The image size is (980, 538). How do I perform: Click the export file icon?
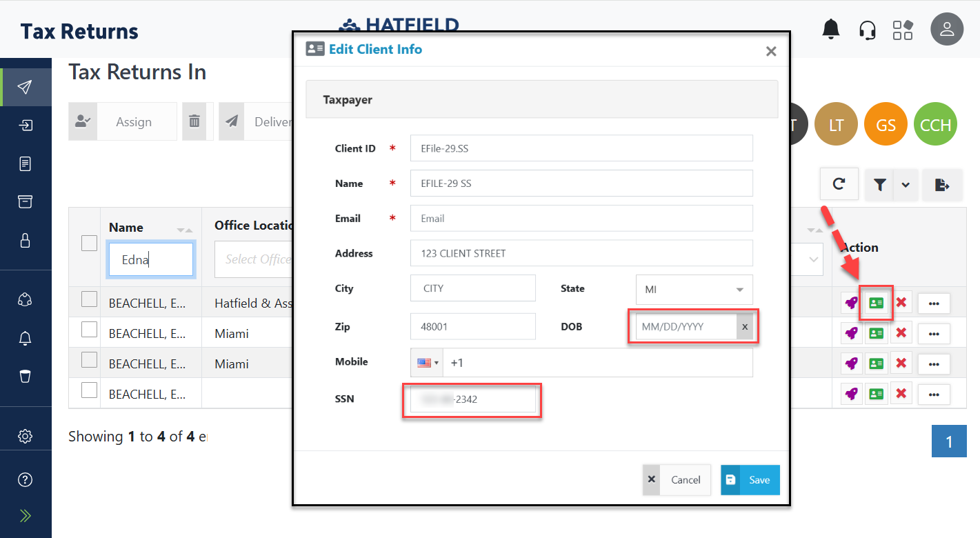(x=942, y=184)
